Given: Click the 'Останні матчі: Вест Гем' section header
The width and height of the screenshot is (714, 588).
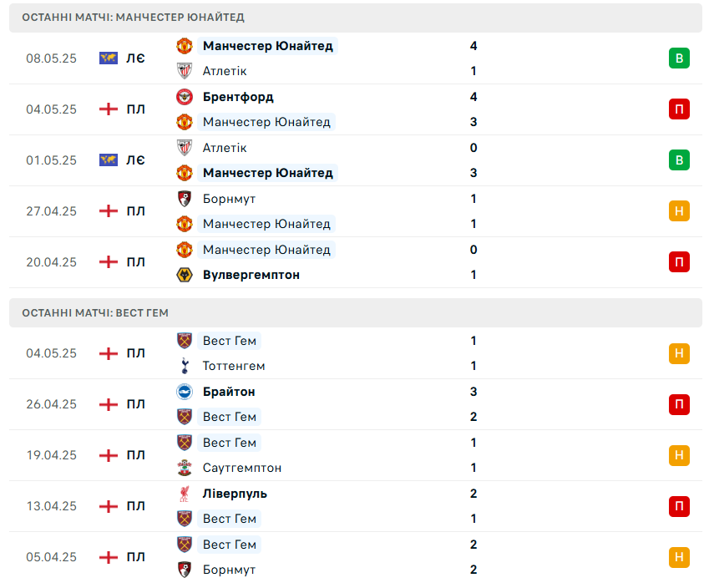Looking at the screenshot, I should [x=356, y=313].
